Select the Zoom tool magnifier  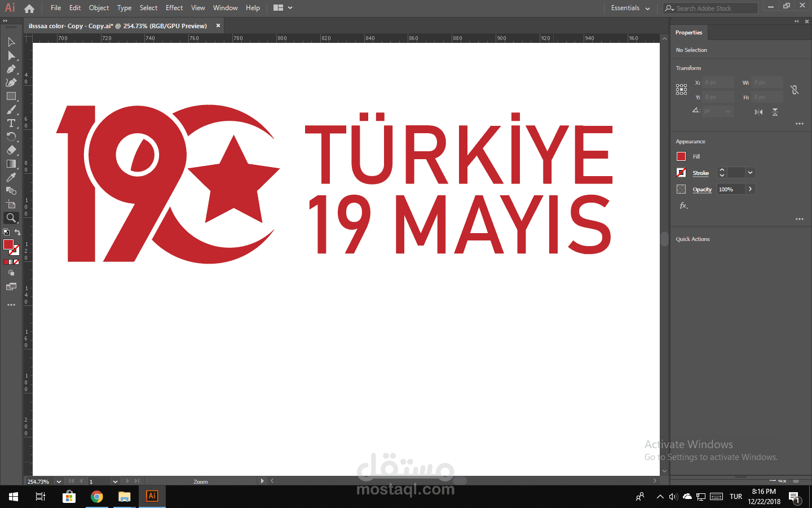pyautogui.click(x=11, y=218)
